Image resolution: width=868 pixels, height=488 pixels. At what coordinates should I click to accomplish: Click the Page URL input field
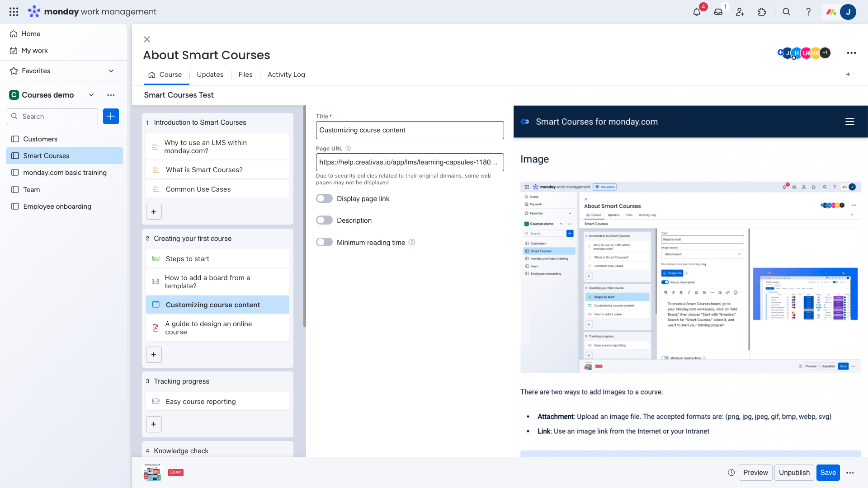point(410,162)
